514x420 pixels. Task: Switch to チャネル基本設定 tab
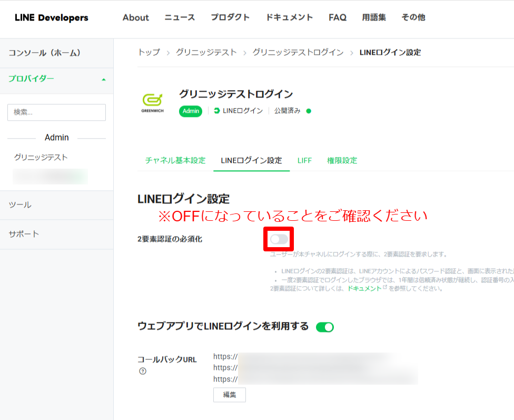point(175,160)
